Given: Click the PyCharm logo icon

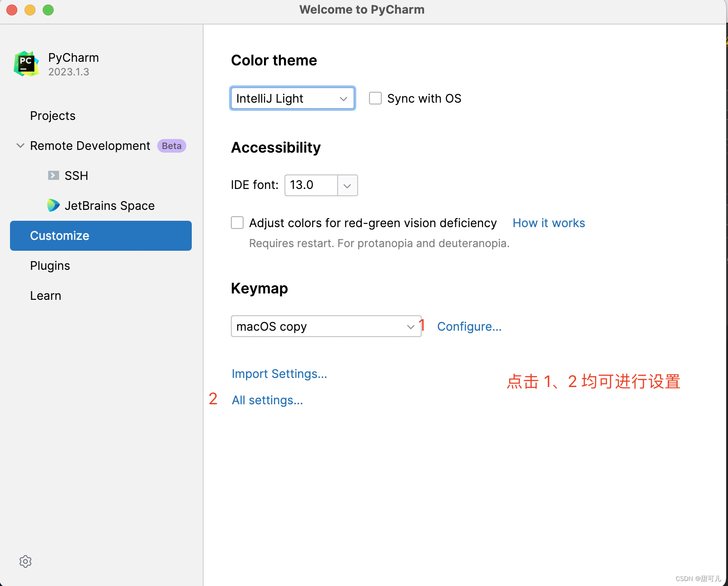Looking at the screenshot, I should tap(26, 64).
